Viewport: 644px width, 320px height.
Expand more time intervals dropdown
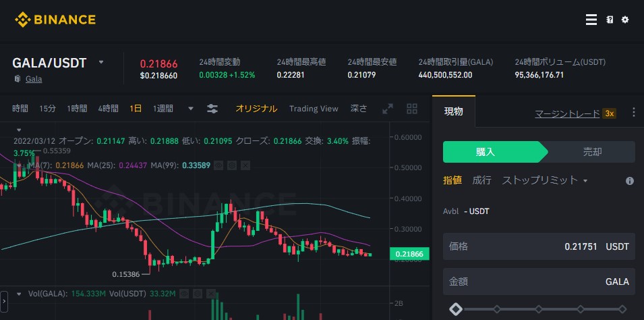pos(191,109)
